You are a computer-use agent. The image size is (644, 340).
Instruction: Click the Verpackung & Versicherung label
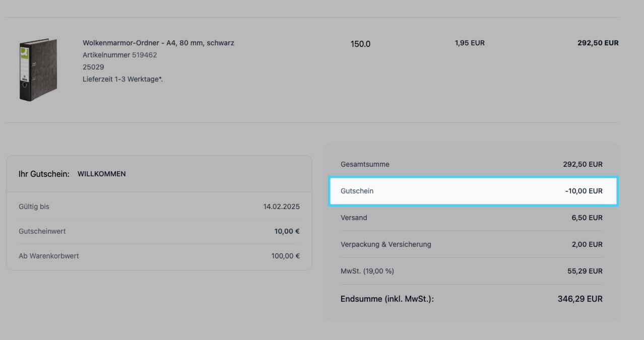pyautogui.click(x=385, y=244)
